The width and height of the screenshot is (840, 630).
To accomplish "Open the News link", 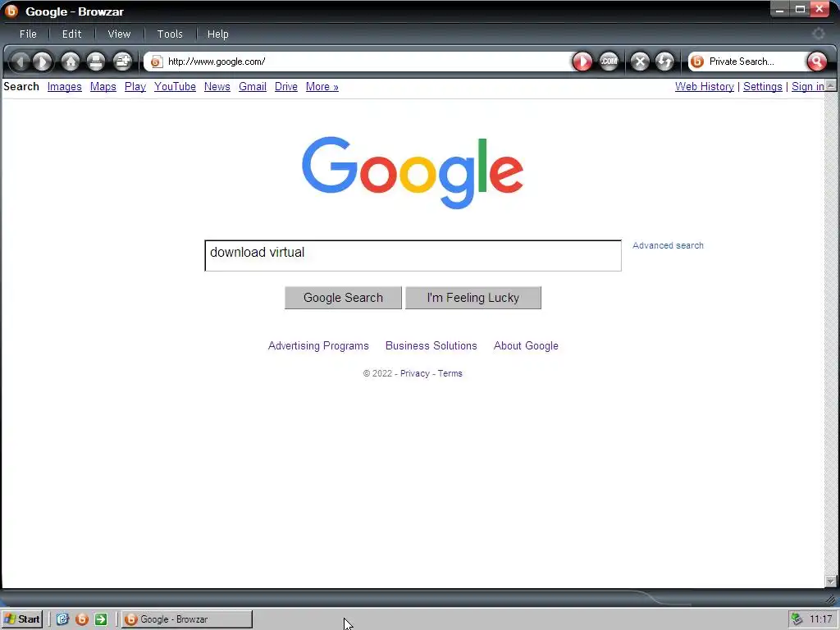I will click(217, 87).
